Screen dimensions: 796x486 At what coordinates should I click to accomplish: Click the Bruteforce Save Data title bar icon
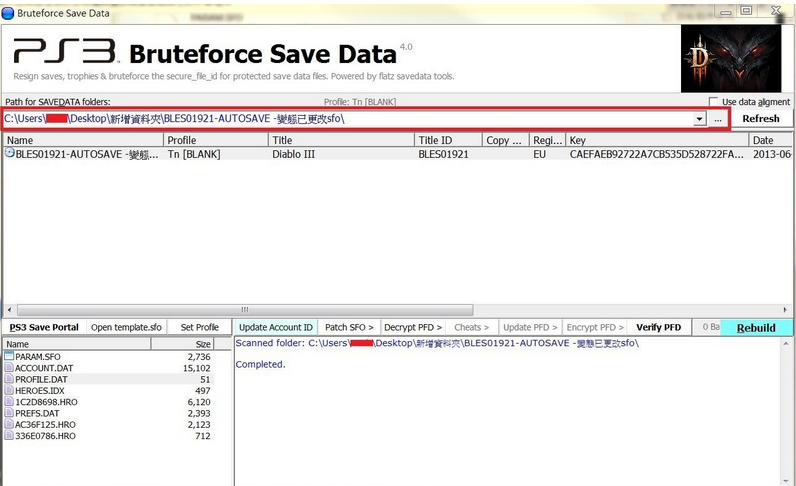[x=9, y=11]
